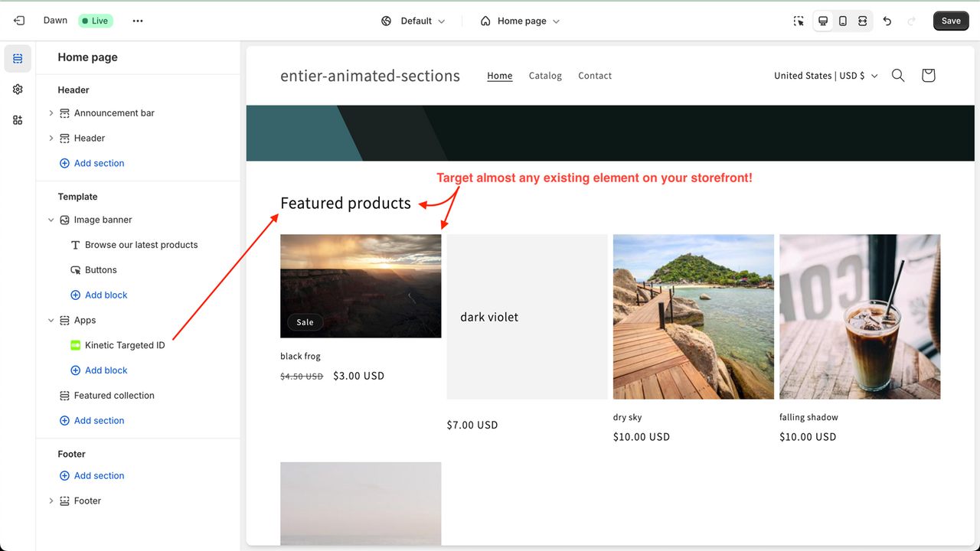This screenshot has height=551, width=980.
Task: Click the Dawn theme name
Action: 55,21
